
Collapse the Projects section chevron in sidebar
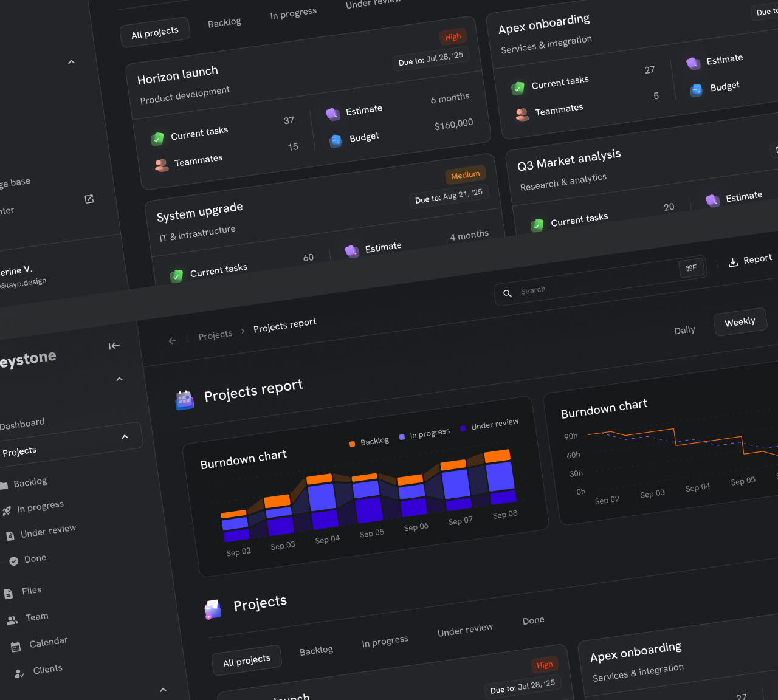pyautogui.click(x=125, y=436)
